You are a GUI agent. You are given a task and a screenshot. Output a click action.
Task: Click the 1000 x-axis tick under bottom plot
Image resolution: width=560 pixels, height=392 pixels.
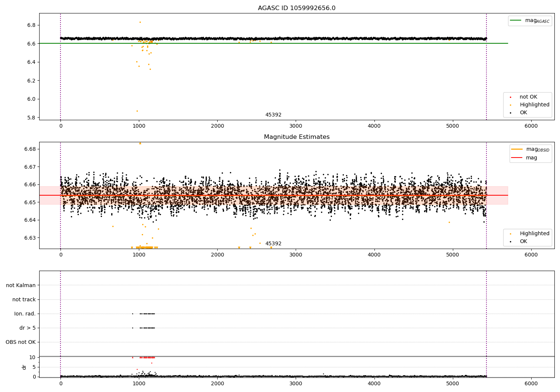[139, 384]
